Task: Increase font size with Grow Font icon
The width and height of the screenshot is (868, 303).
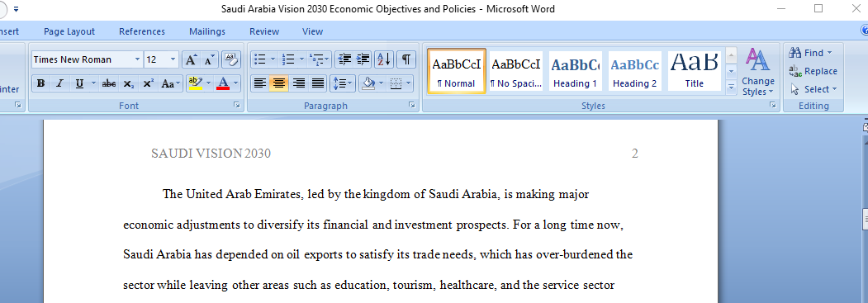Action: 191,59
